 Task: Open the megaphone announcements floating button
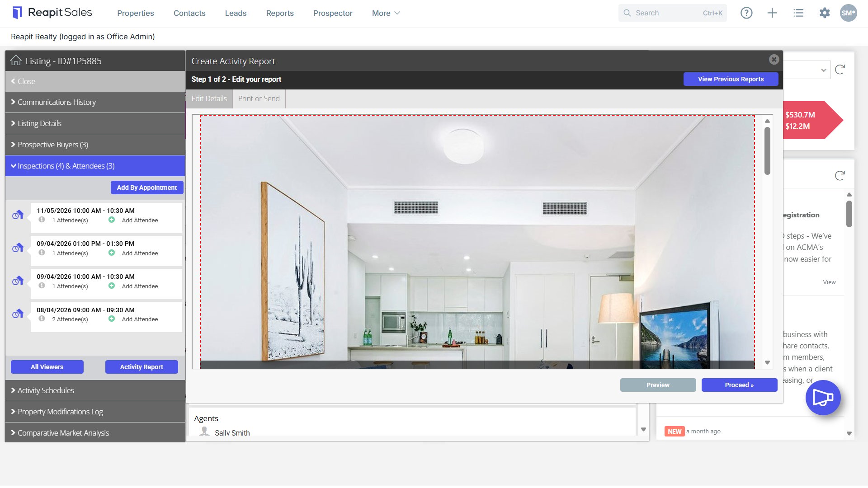point(823,398)
